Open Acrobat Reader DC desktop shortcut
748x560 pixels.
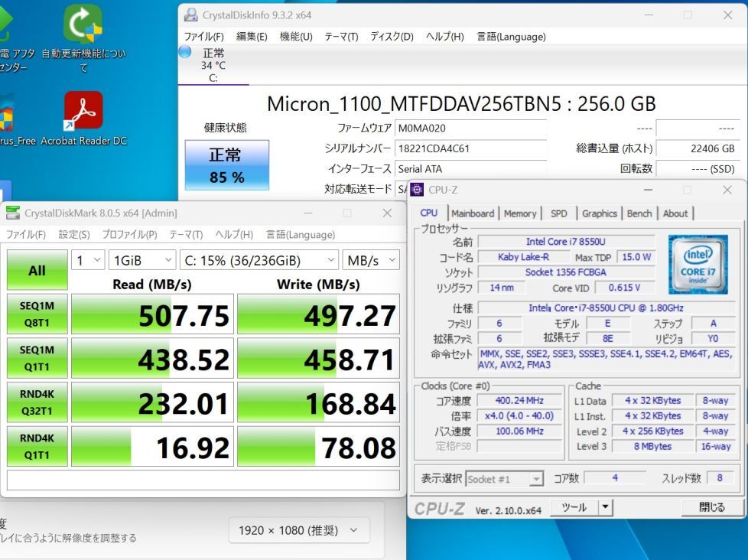coord(83,119)
